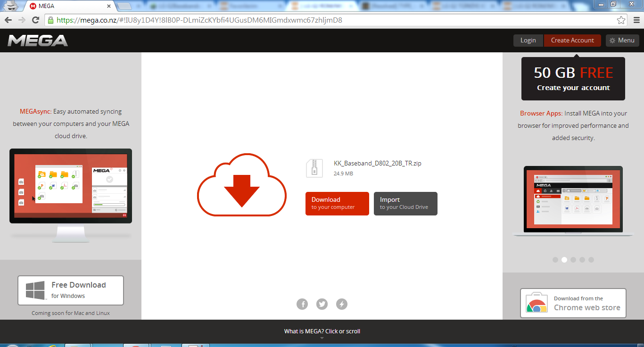Click Import to your Cloud Drive button
This screenshot has height=347, width=644.
point(405,204)
